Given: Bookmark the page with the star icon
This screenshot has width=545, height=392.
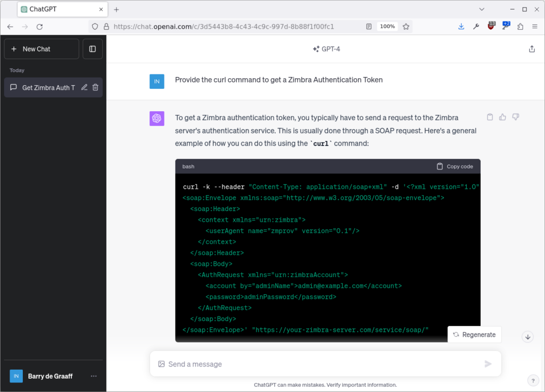Looking at the screenshot, I should point(406,26).
